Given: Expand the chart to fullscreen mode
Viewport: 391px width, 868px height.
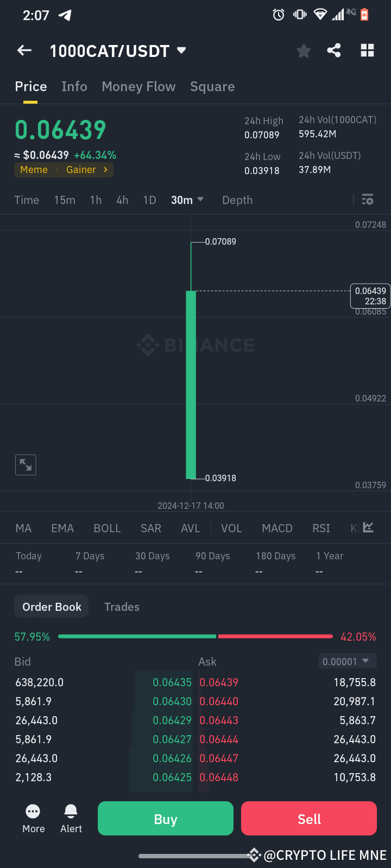Looking at the screenshot, I should [x=25, y=464].
